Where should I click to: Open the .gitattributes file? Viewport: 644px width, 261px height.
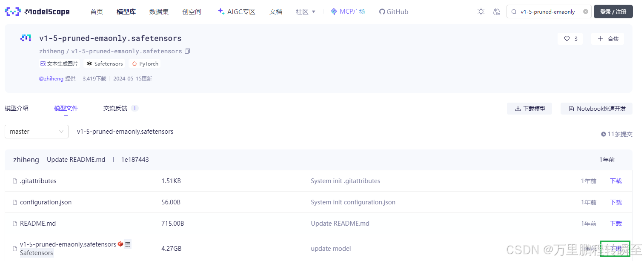(x=38, y=181)
